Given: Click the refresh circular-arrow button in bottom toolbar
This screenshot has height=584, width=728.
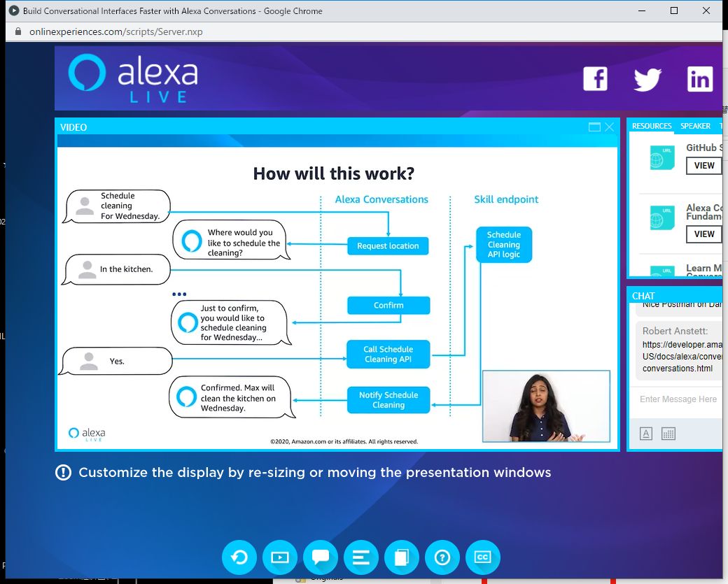Looking at the screenshot, I should 239,557.
